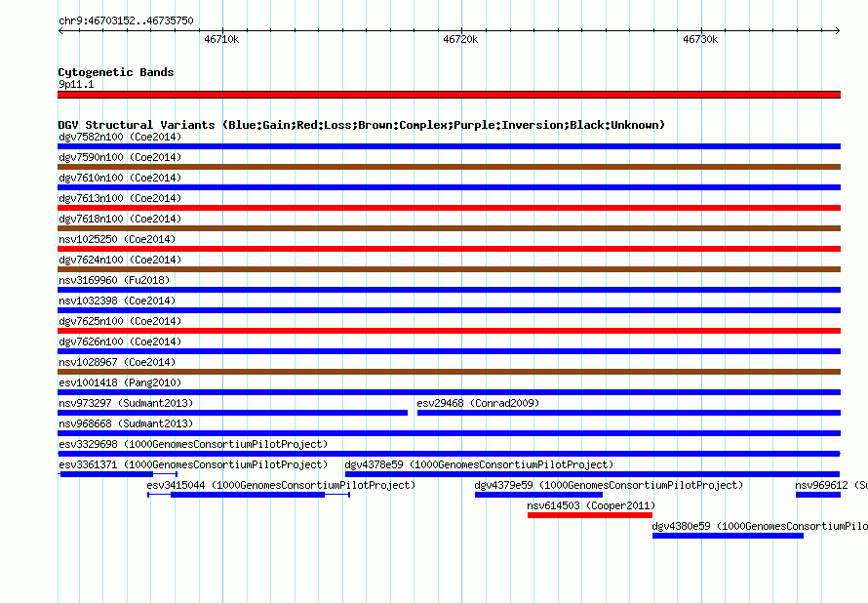Click dgv7625n100 (Coe2014) label
868x603 pixels.
(120, 321)
